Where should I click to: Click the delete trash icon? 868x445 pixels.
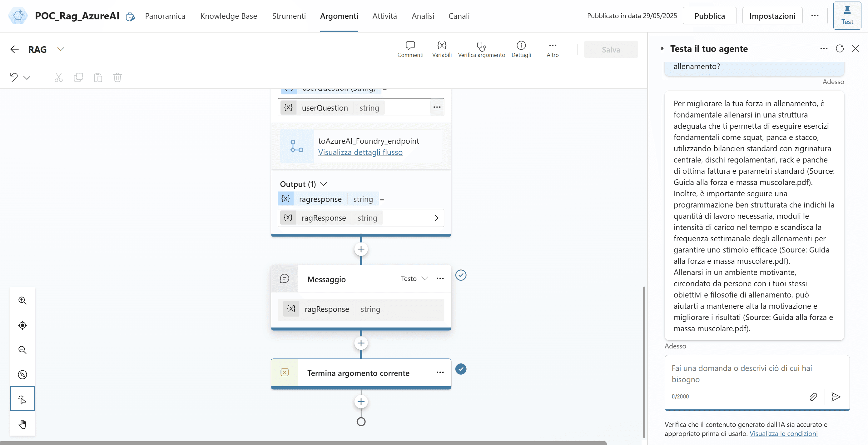[x=117, y=77]
